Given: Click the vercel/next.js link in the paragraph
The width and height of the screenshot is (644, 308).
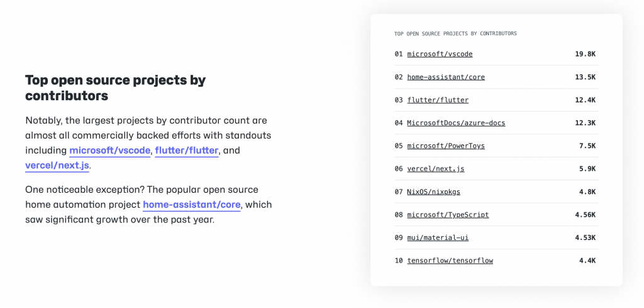Looking at the screenshot, I should (x=57, y=166).
